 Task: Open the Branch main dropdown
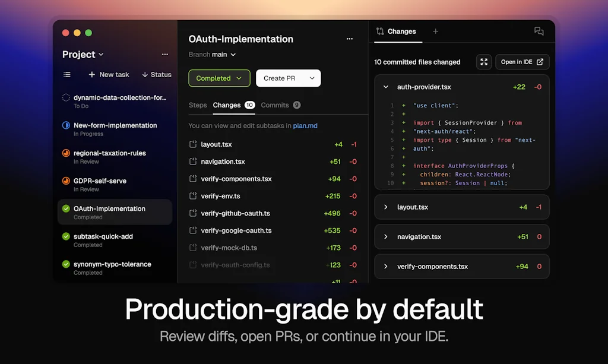tap(212, 55)
